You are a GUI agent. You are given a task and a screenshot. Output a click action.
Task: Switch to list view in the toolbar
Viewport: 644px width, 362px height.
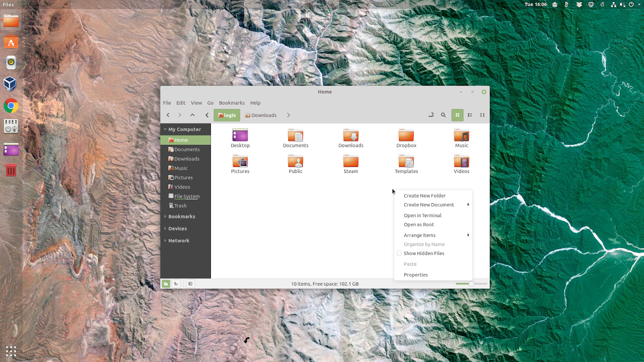[x=470, y=115]
